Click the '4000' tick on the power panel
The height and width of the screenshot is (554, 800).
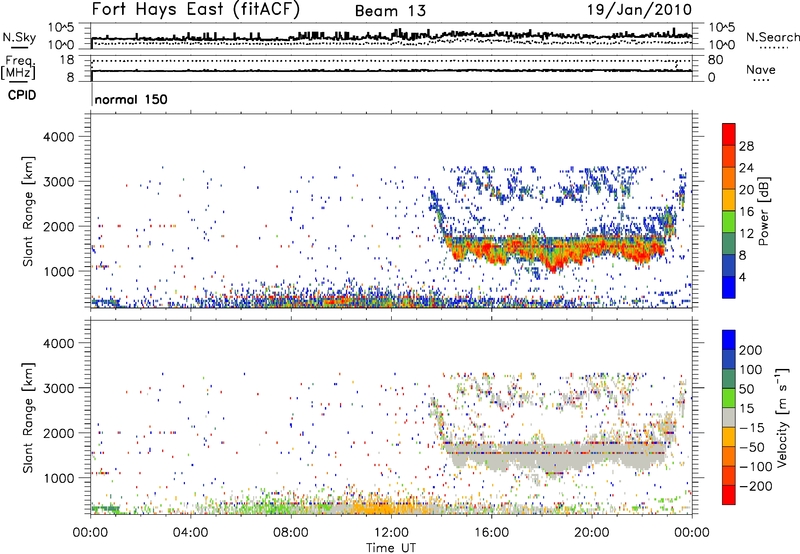pyautogui.click(x=58, y=137)
